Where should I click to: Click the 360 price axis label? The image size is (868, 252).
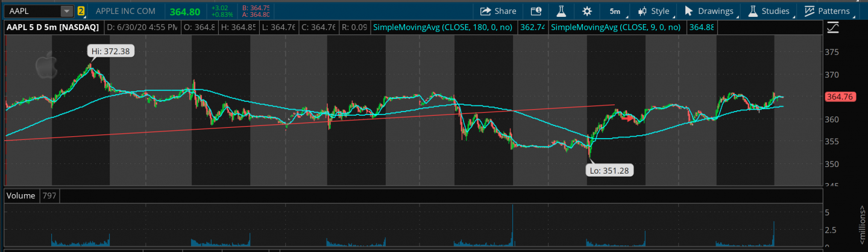coord(832,119)
